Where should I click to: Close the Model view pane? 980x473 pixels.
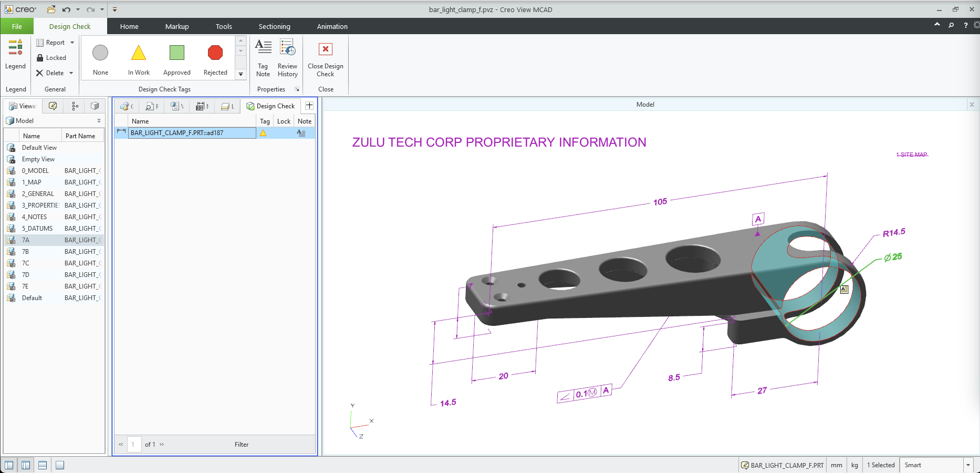click(x=972, y=105)
